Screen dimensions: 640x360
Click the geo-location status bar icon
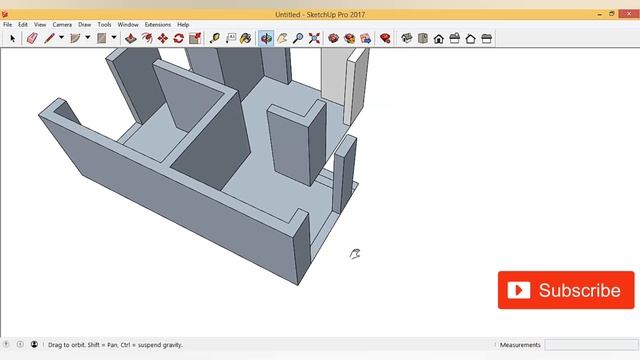point(6,344)
